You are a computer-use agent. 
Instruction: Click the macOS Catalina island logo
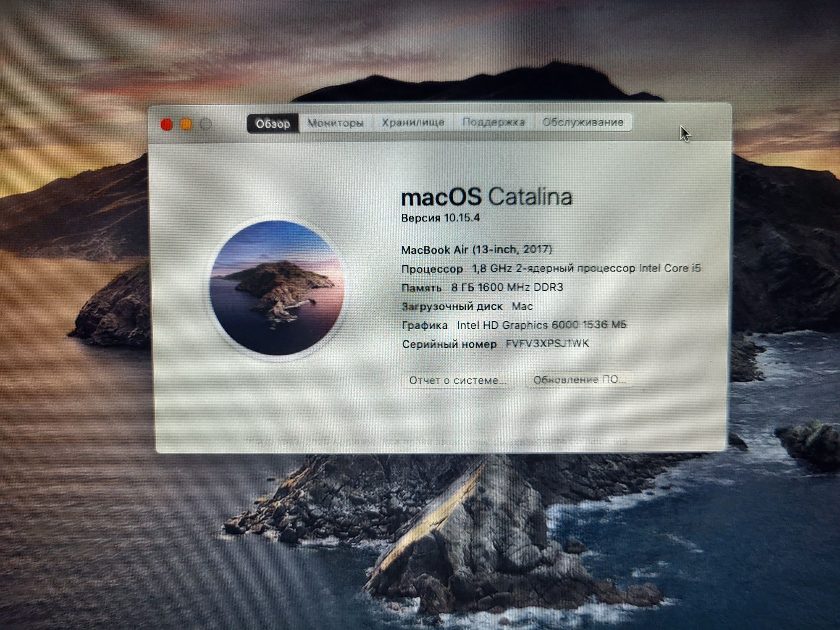277,288
